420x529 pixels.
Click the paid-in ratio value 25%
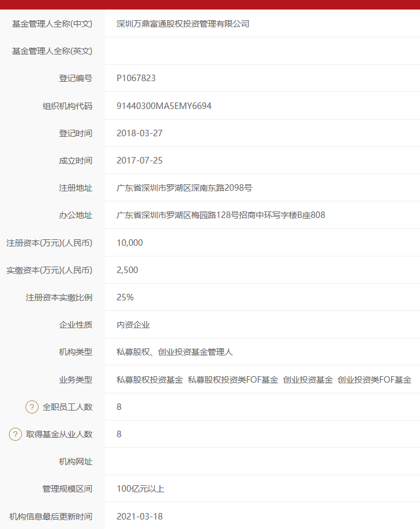pyautogui.click(x=125, y=297)
